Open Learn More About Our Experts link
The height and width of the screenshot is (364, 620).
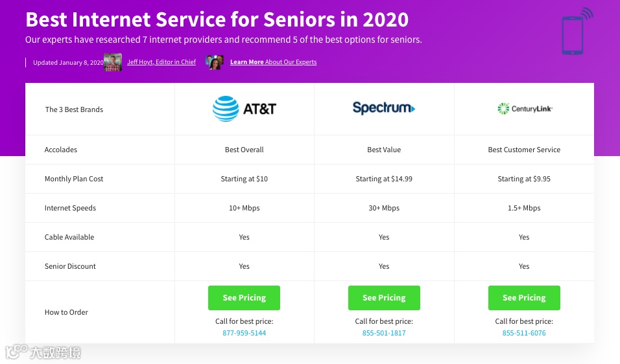coord(273,62)
